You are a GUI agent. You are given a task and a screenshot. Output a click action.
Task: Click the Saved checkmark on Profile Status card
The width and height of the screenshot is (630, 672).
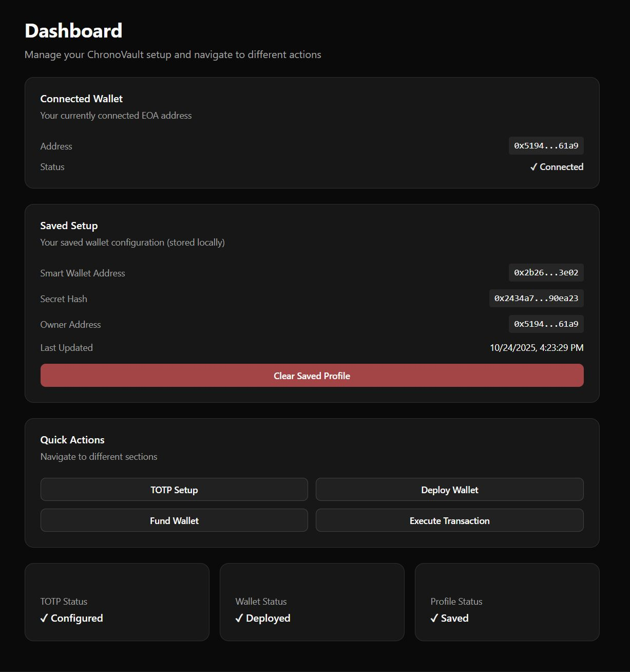434,618
